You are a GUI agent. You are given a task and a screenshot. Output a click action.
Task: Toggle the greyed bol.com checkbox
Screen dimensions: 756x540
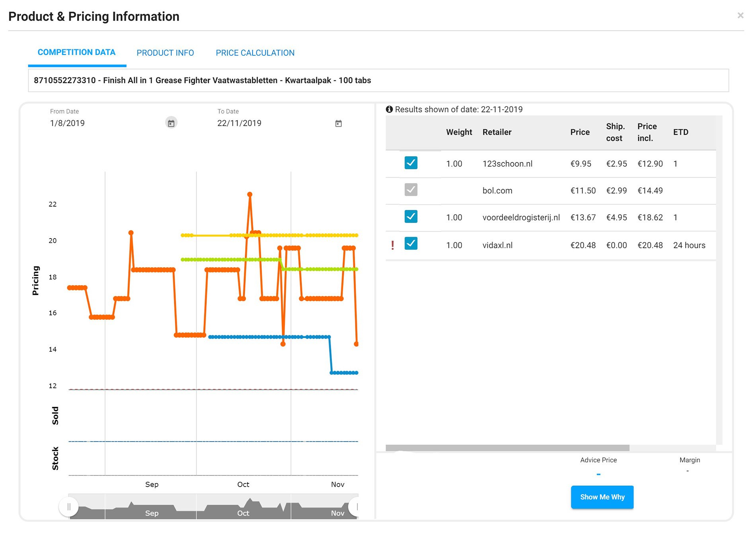click(411, 190)
